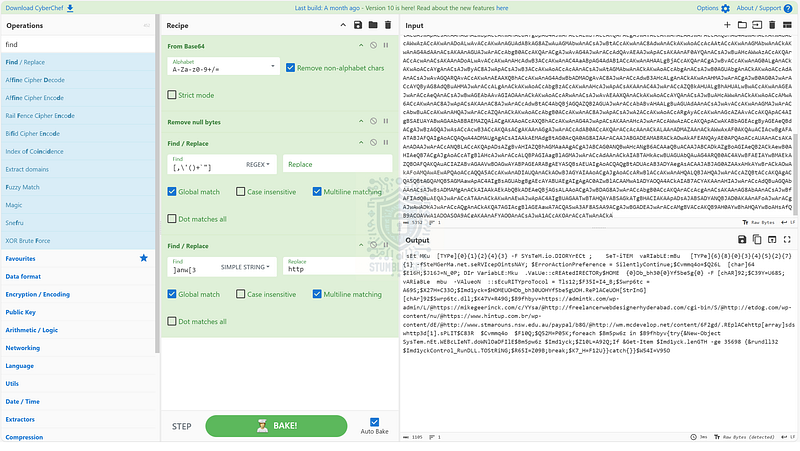Collapse all recipe ingredients chevron in Recipe header
The width and height of the screenshot is (800, 451).
343,25
